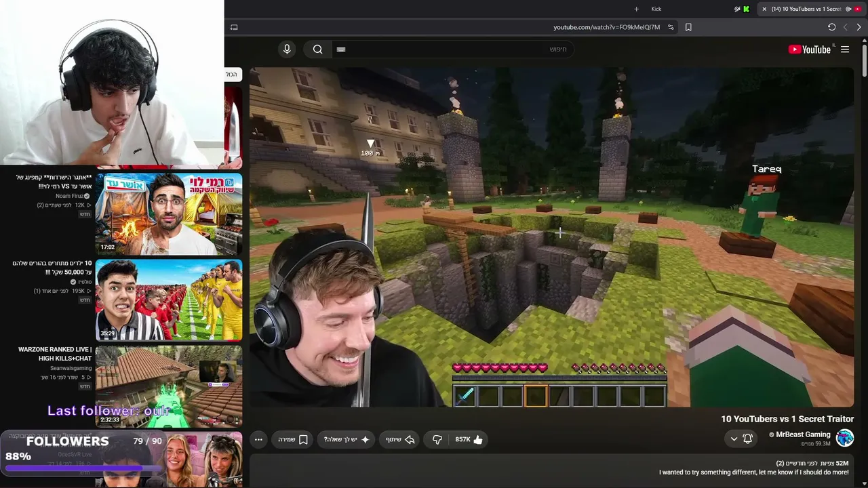Click the green Kick favicon tab
The height and width of the screenshot is (488, 868).
click(x=746, y=9)
